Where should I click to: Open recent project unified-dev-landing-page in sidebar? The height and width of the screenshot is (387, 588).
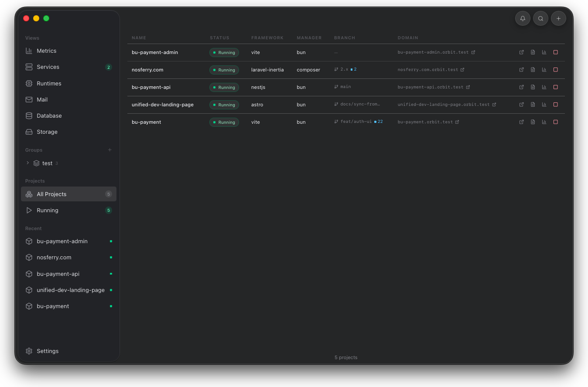(x=68, y=290)
